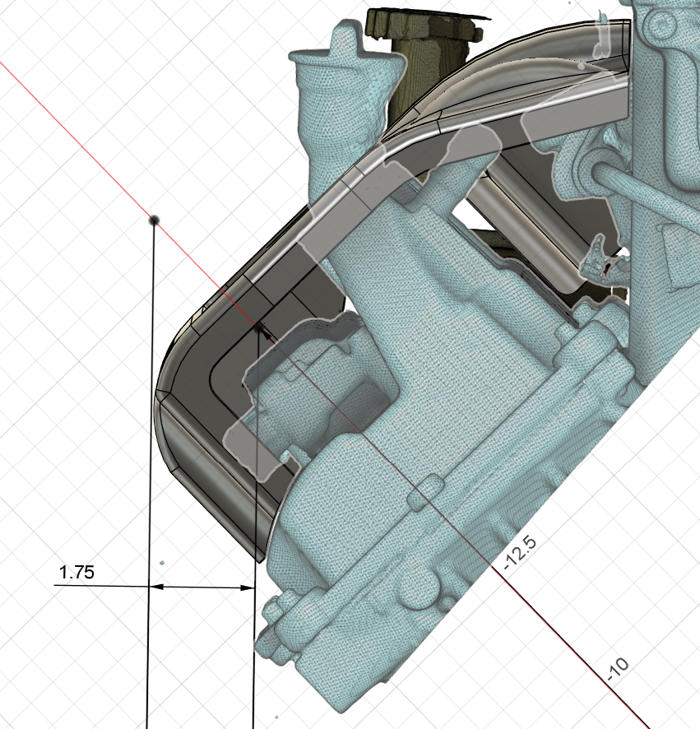Click the right dimension arrowhead

[247, 587]
